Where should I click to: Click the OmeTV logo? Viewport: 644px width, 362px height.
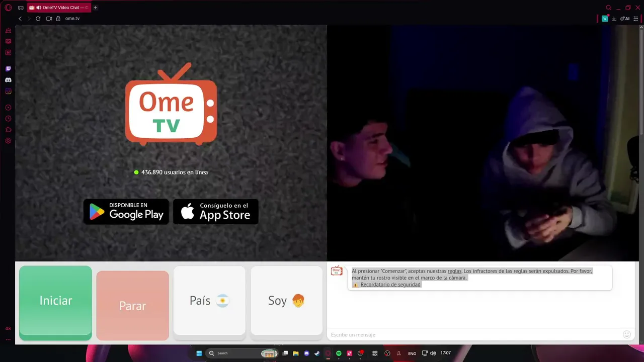point(171,104)
